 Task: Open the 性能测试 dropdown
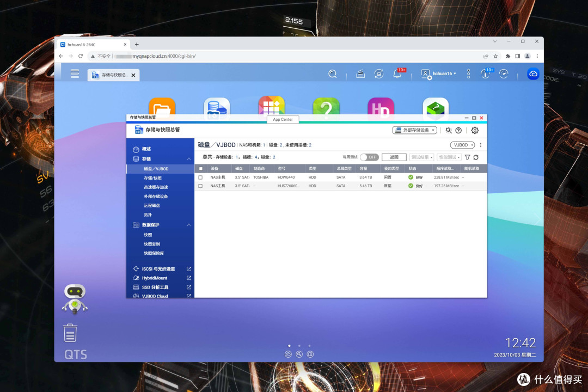click(x=449, y=157)
